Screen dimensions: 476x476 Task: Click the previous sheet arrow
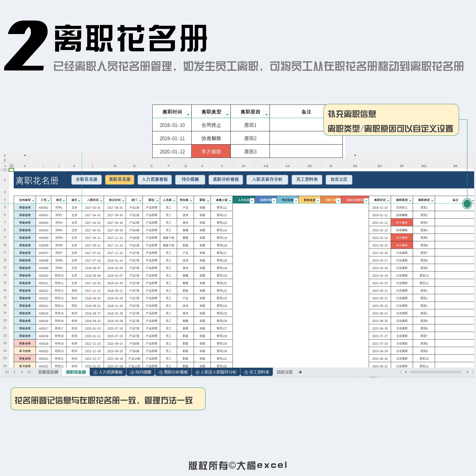pos(15,372)
